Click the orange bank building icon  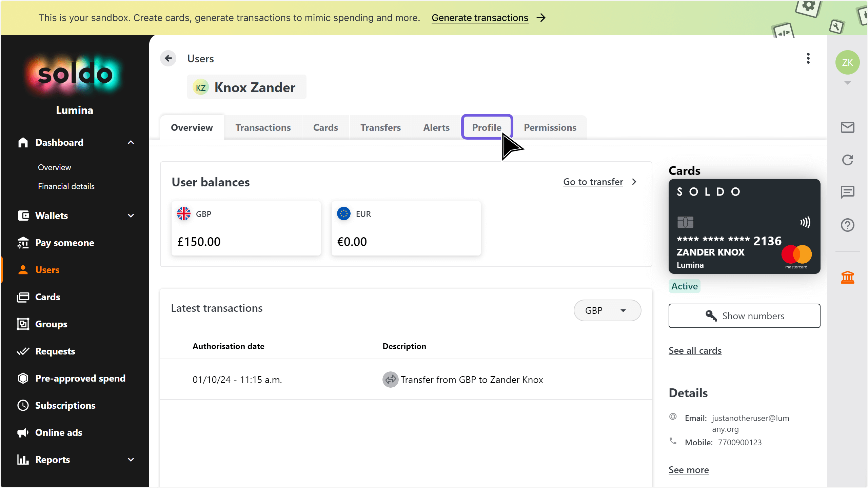847,278
